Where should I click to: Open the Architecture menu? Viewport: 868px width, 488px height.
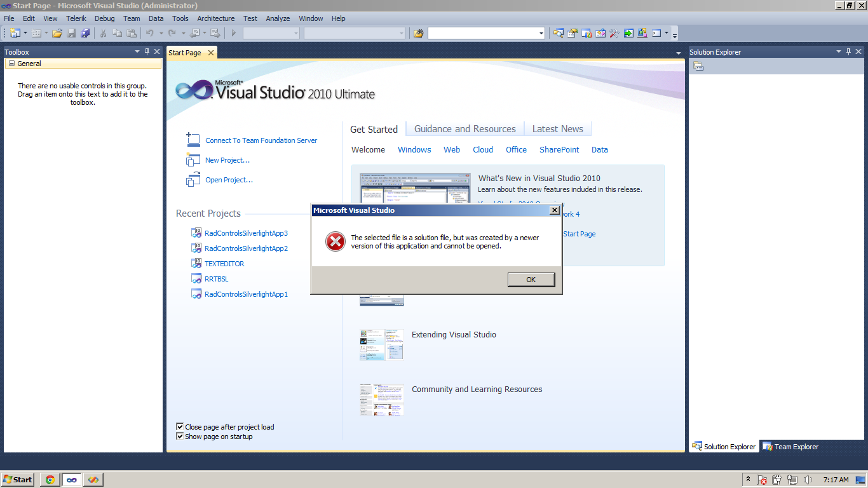216,18
